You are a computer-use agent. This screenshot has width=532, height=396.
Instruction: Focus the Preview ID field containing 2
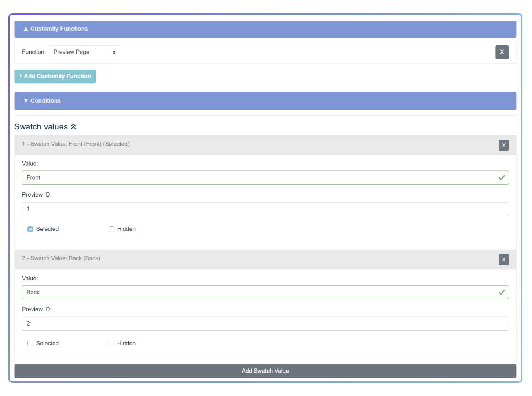(265, 324)
